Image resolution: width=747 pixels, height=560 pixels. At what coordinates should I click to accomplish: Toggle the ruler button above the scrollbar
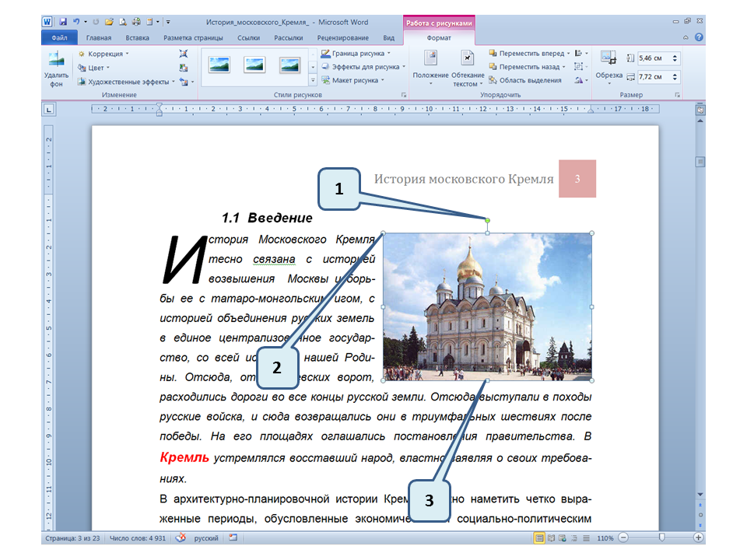(x=700, y=110)
